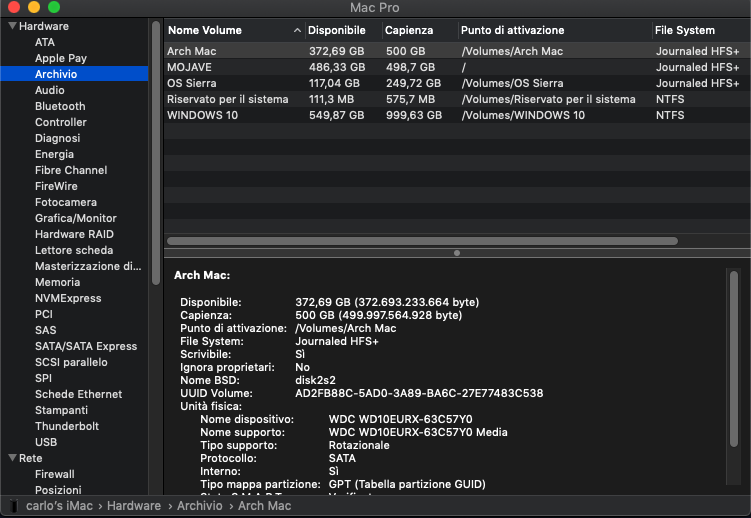This screenshot has height=518, width=751.
Task: Click the Nome Volume sort arrow
Action: click(297, 30)
